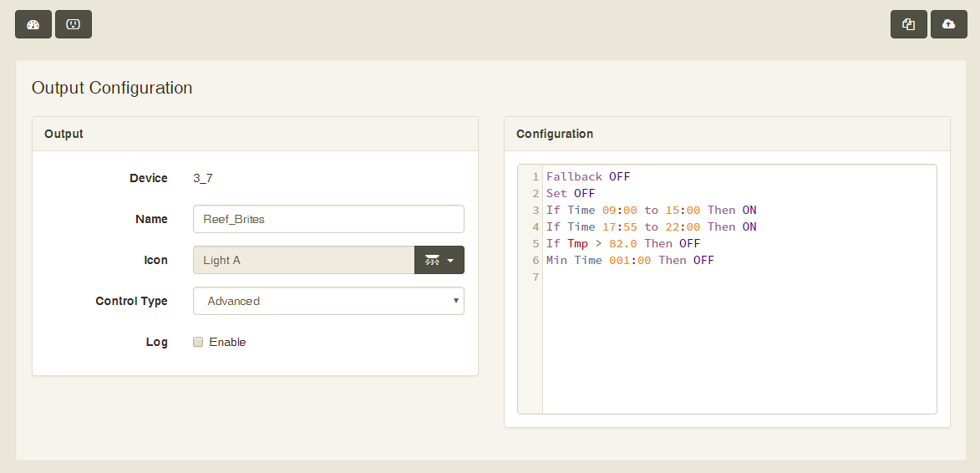Screen dimensions: 980x473
Task: Click the Enable label next to Log
Action: (x=227, y=342)
